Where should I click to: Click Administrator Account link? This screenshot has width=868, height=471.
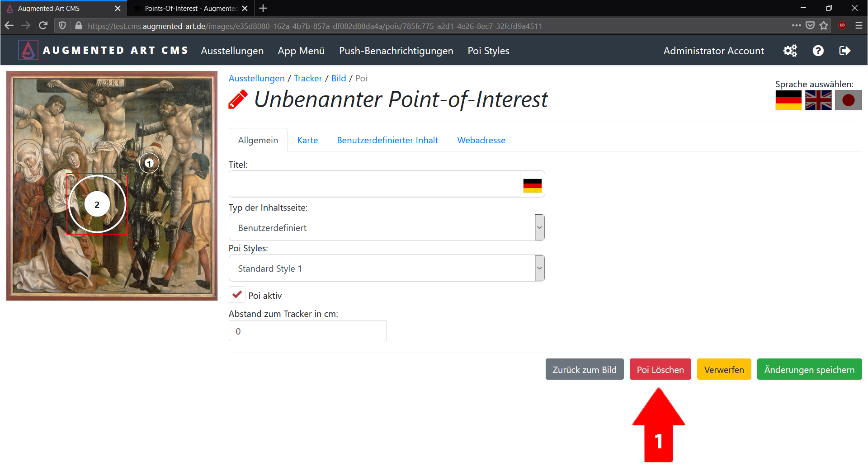coord(713,51)
